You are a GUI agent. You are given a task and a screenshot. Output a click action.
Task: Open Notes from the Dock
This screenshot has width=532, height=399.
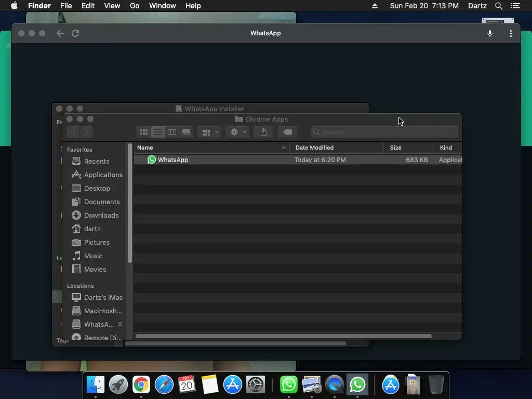click(x=210, y=385)
